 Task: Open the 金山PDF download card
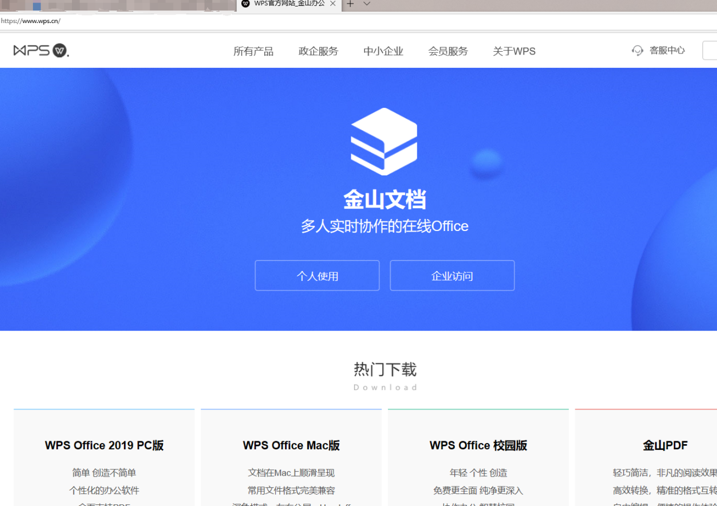646,458
